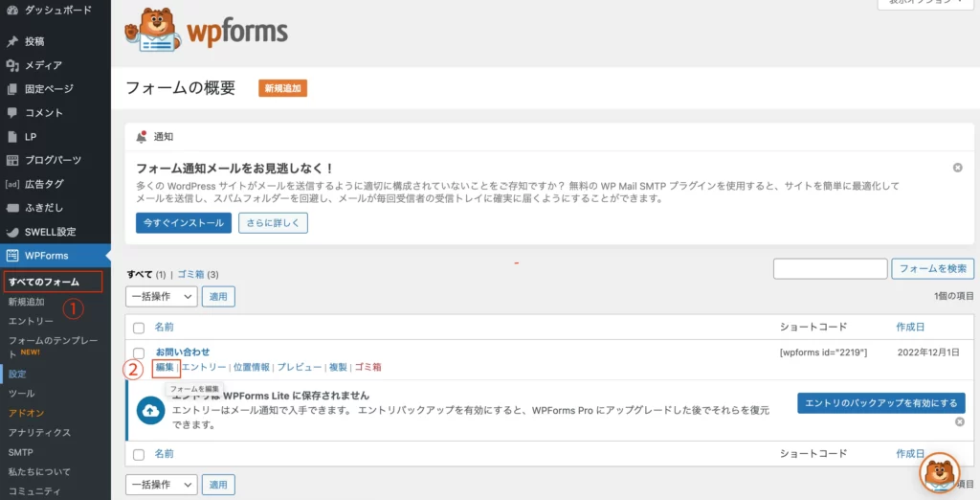Click フォームを検索 button
The image size is (980, 500).
coord(932,268)
